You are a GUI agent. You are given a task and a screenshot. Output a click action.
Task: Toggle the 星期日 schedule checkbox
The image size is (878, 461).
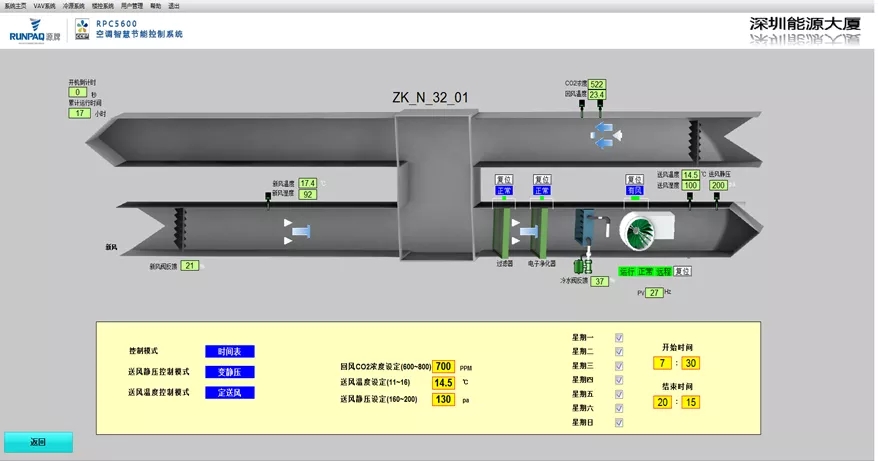(x=619, y=422)
